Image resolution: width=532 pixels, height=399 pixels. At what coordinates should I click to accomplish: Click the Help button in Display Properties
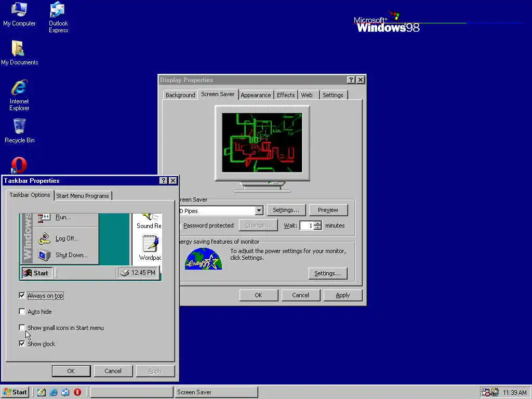click(351, 79)
